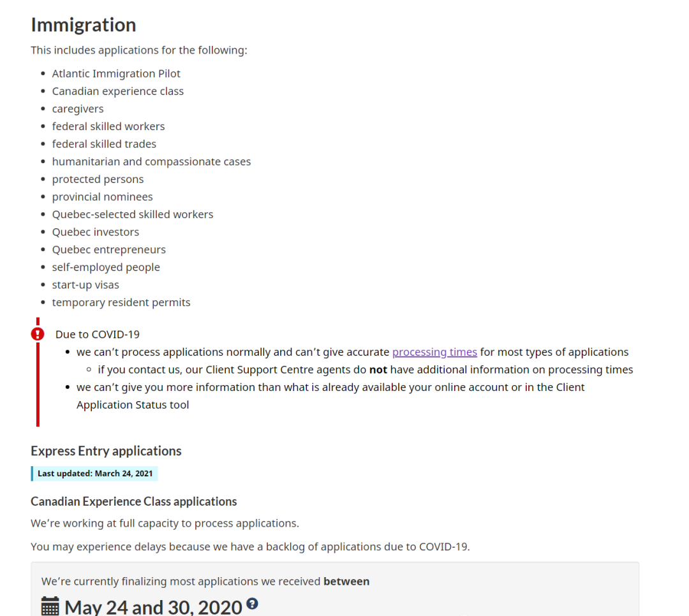The height and width of the screenshot is (616, 689).
Task: Click the Canadian Experience Class applications heading
Action: (x=133, y=501)
